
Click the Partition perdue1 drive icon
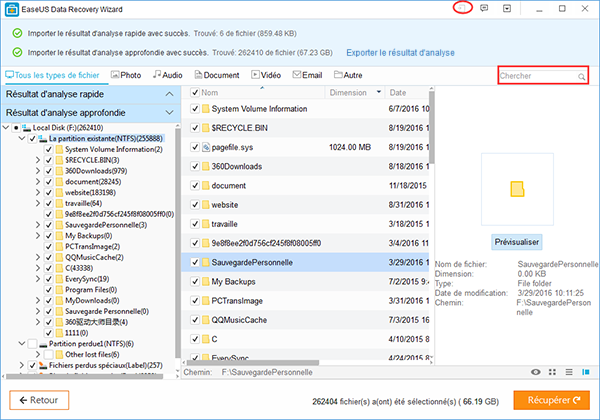tap(43, 344)
